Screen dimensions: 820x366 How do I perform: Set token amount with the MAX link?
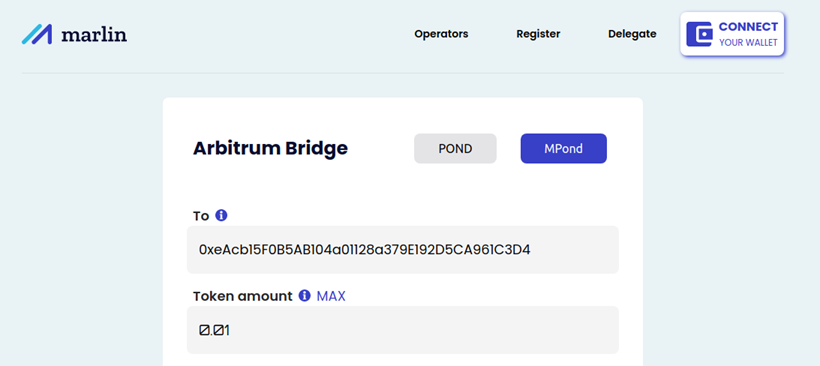click(x=331, y=296)
